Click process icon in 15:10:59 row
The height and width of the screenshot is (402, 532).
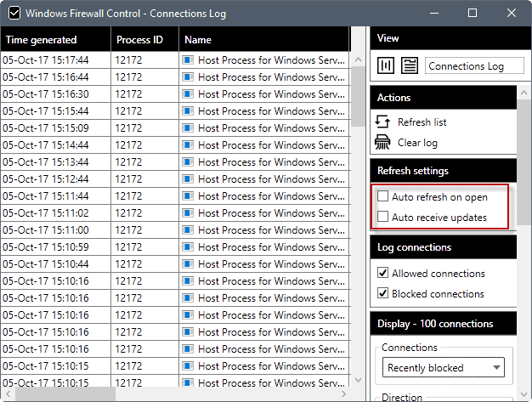coord(188,247)
